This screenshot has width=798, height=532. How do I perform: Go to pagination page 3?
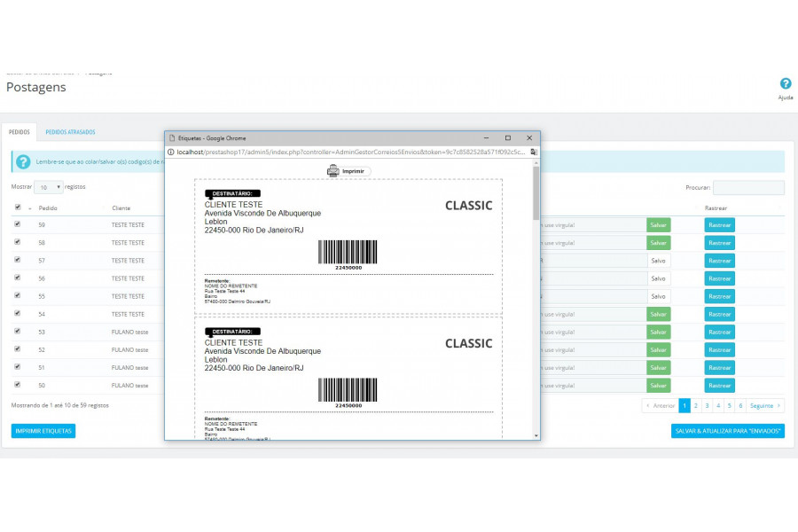pyautogui.click(x=707, y=406)
